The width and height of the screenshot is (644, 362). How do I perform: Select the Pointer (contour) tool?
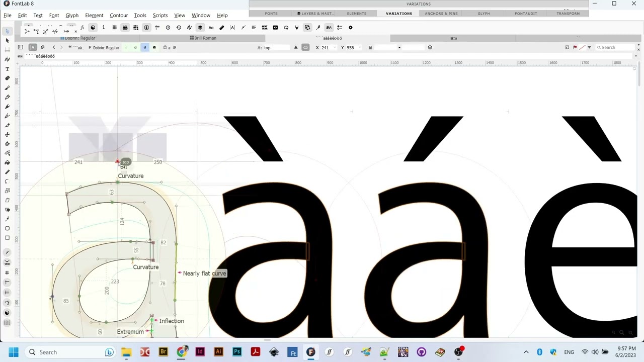pyautogui.click(x=7, y=31)
